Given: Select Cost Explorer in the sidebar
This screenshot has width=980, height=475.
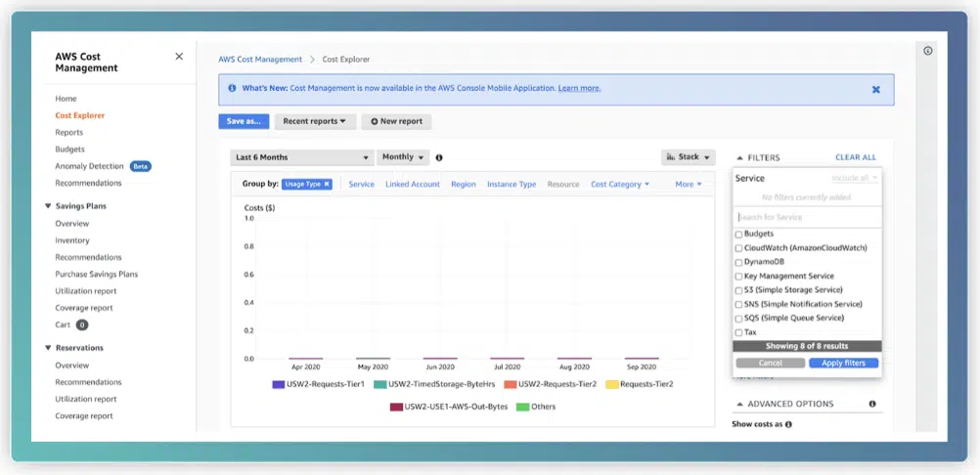Looking at the screenshot, I should pyautogui.click(x=80, y=115).
